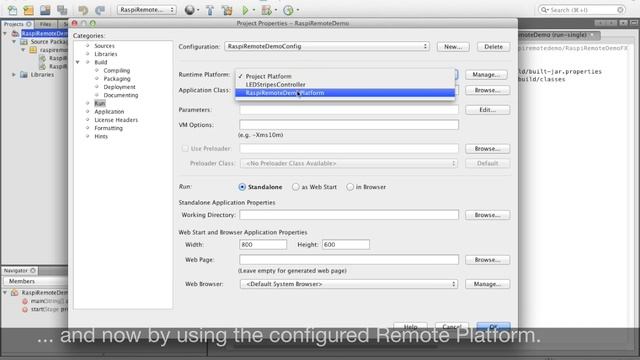Select the Libraries folder icon in Projects tree
This screenshot has height=360, width=640.
pyautogui.click(x=24, y=75)
